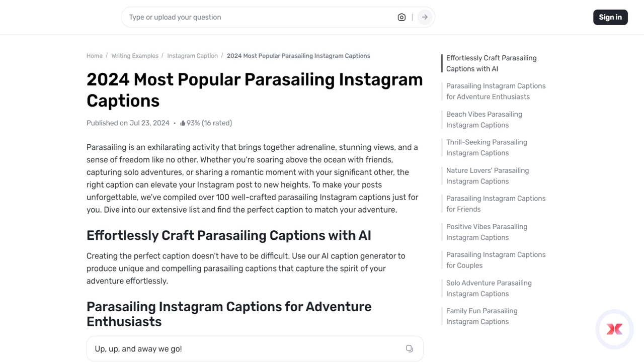Select 'Beach Vibes Parasailing Instagram Captions'

[x=484, y=120]
